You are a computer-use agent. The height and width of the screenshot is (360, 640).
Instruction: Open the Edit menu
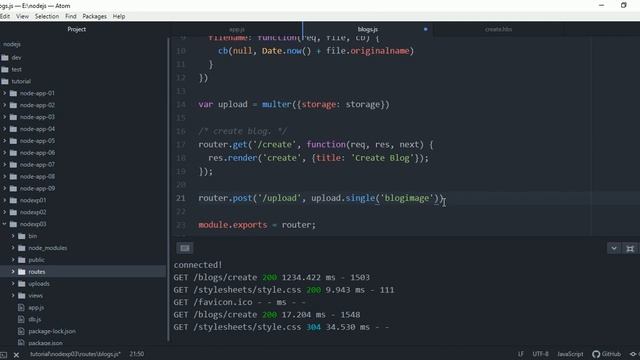(x=5, y=16)
